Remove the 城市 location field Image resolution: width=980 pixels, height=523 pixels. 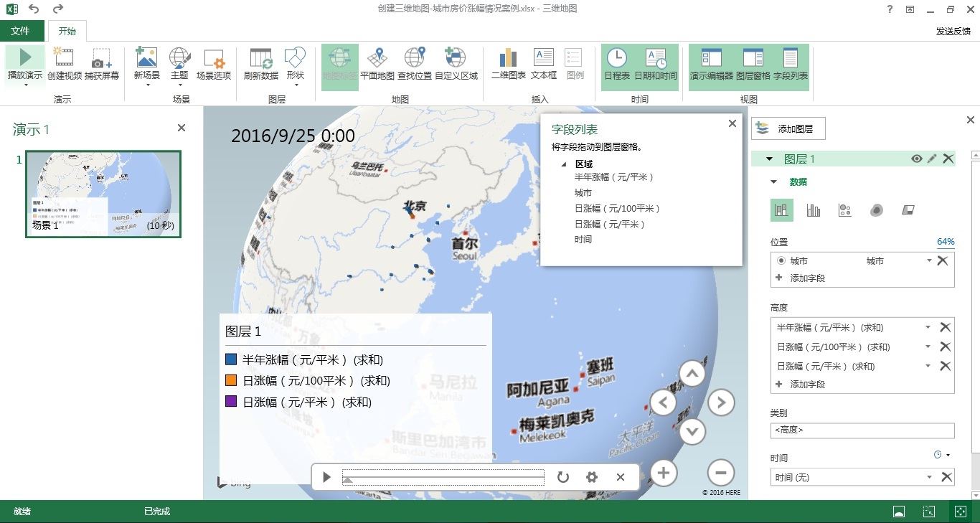click(943, 261)
